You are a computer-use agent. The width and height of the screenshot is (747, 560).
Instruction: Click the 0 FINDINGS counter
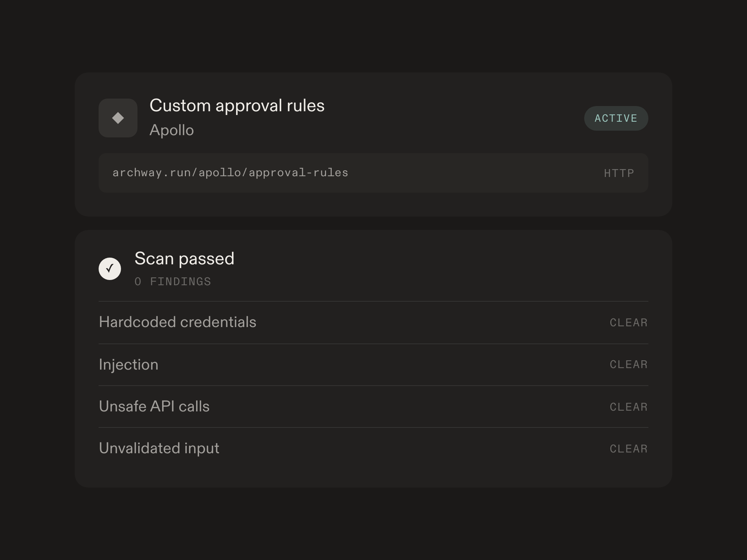(173, 281)
